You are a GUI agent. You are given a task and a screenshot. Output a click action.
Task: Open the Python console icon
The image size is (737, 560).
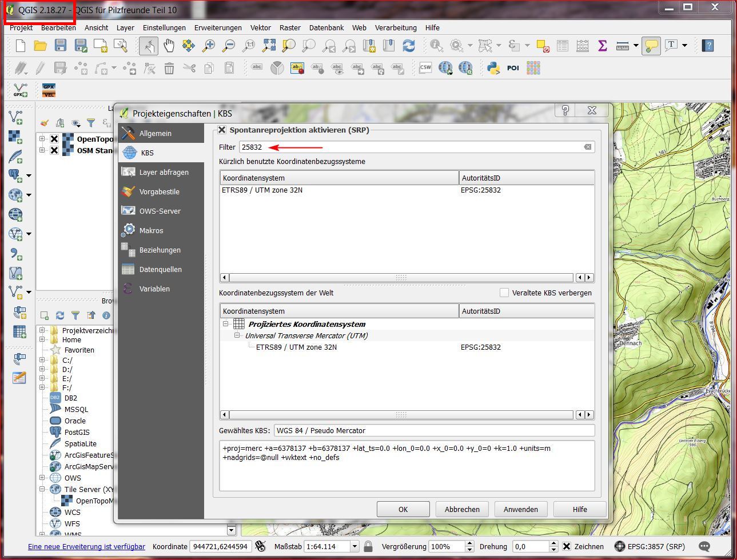493,68
